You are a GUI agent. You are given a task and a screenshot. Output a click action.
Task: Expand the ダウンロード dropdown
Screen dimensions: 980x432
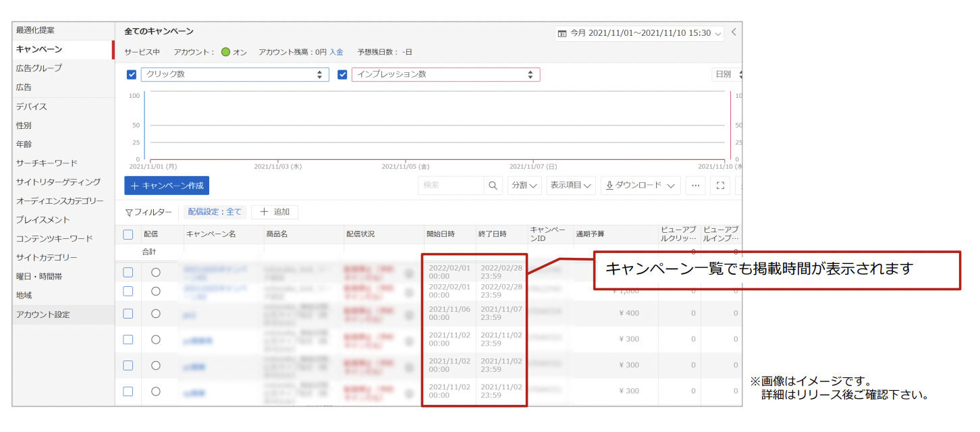pos(640,186)
